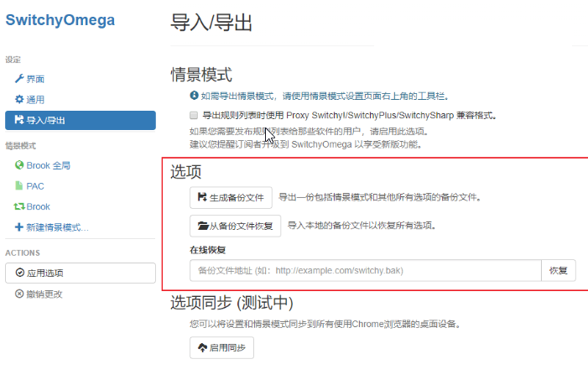Select the 导入/导出 sidebar item
This screenshot has height=380, width=588.
tap(81, 121)
